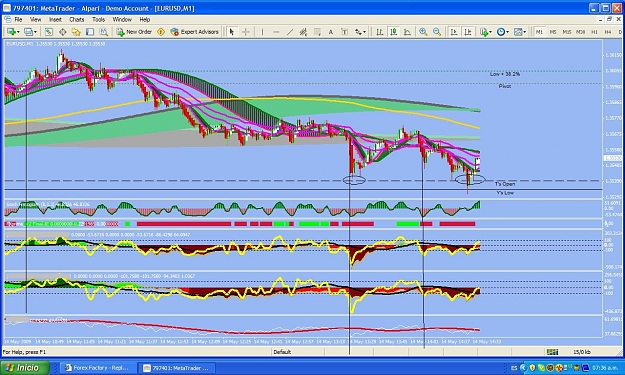Screen dimensions: 625x375
Task: Open the Charts menu
Action: 77,20
